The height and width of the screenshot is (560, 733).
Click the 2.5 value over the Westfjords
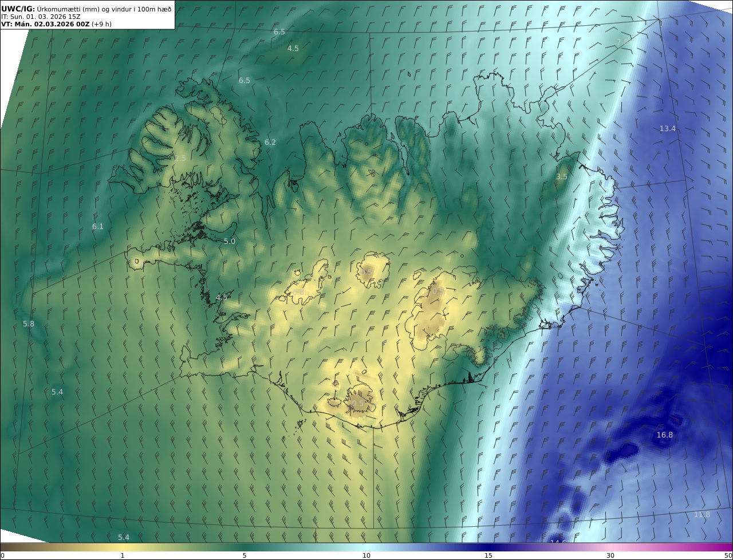[x=180, y=158]
